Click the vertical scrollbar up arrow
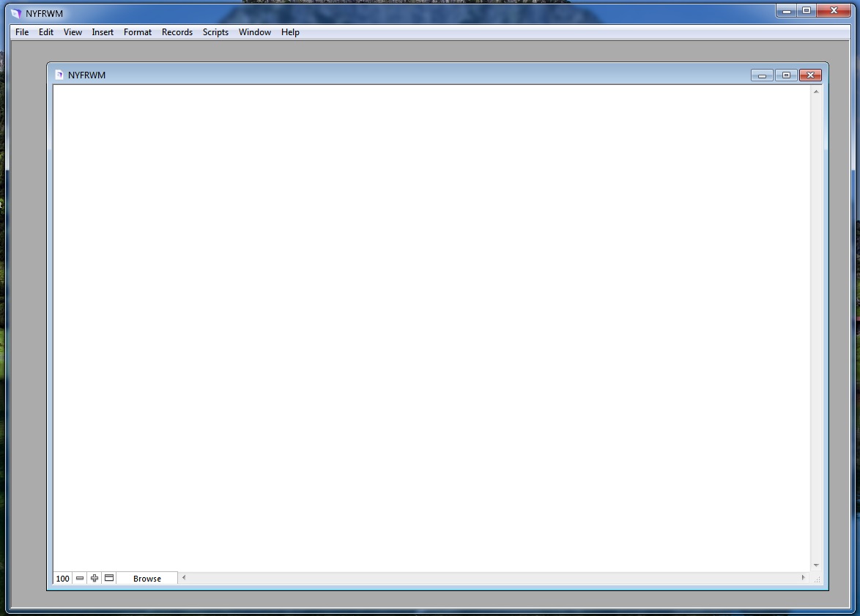 click(816, 92)
